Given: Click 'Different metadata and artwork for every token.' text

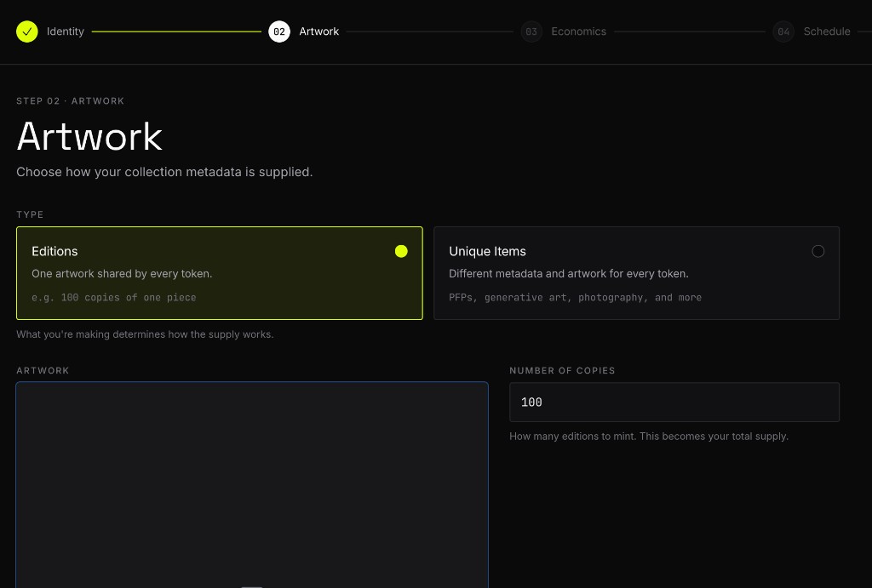Looking at the screenshot, I should pyautogui.click(x=568, y=273).
